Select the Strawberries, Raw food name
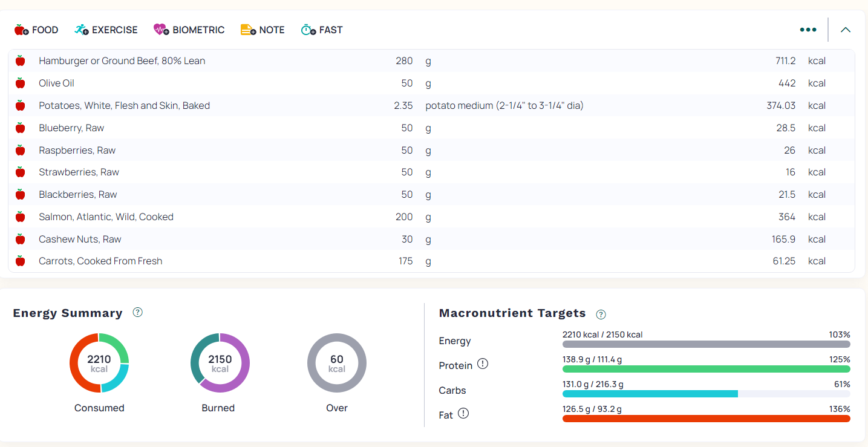The width and height of the screenshot is (868, 447). tap(79, 172)
